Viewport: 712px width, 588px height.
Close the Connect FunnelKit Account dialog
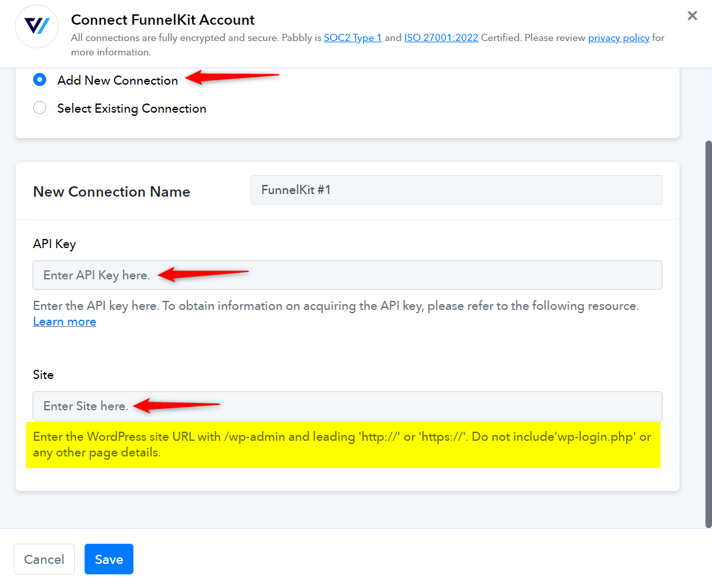692,16
